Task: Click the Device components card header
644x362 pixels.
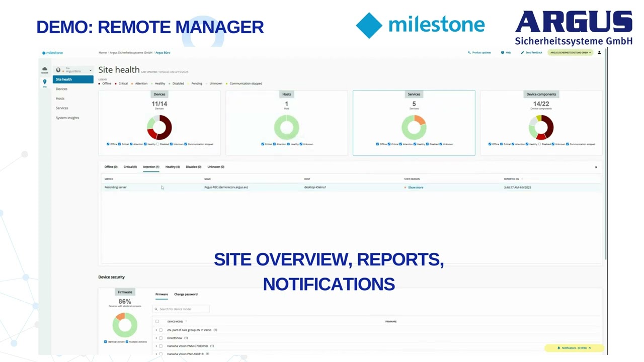Action: pos(541,94)
